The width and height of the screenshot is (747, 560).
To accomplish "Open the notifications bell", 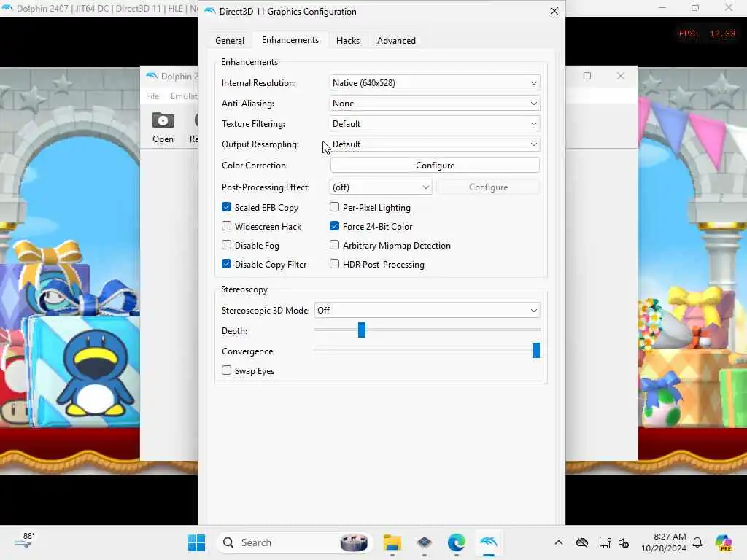I will coord(697,542).
